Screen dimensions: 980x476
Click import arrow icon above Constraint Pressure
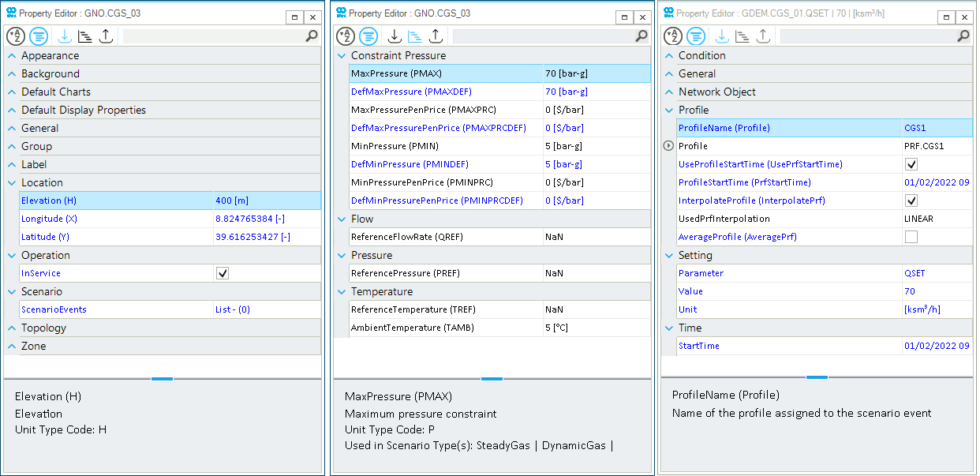click(x=395, y=36)
